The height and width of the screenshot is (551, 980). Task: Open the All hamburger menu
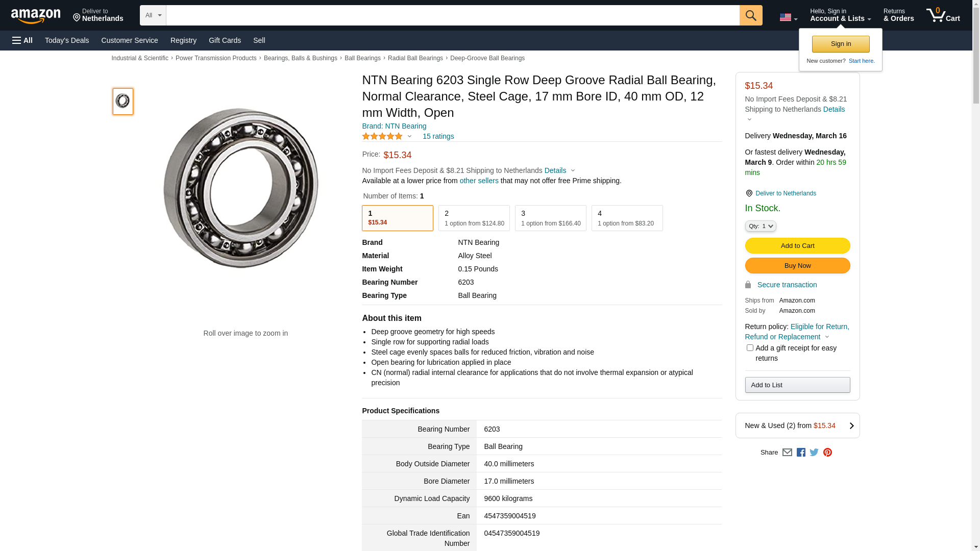tap(22, 40)
